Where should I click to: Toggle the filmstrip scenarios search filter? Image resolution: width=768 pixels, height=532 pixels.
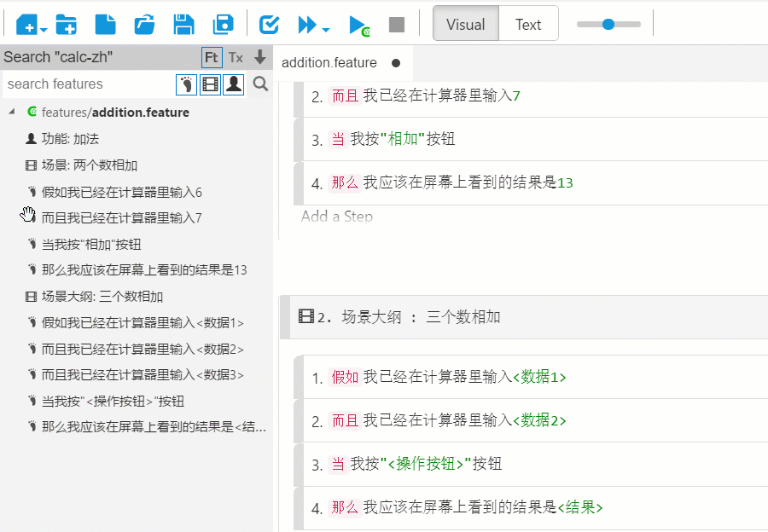point(209,84)
